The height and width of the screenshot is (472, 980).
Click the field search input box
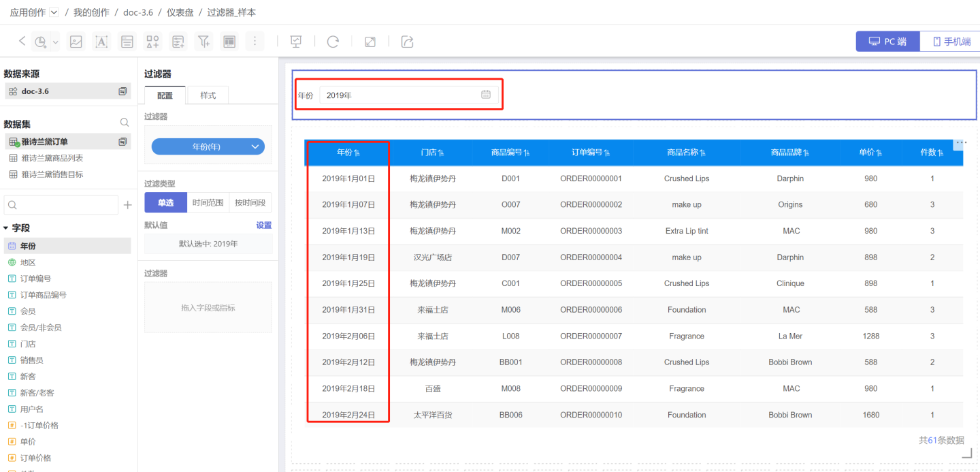click(x=61, y=204)
